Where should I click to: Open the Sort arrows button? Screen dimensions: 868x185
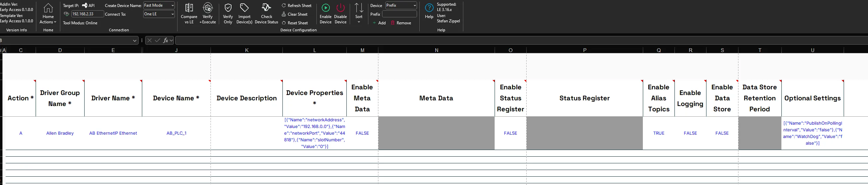[359, 8]
